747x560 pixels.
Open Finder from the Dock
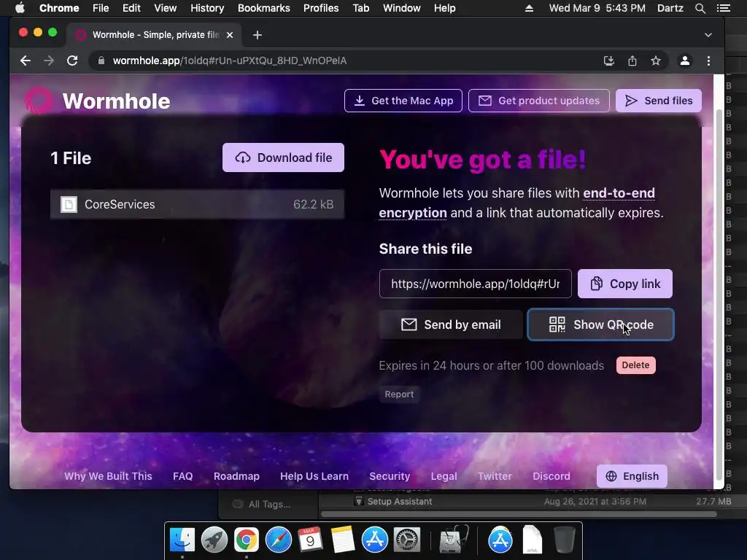click(x=182, y=540)
